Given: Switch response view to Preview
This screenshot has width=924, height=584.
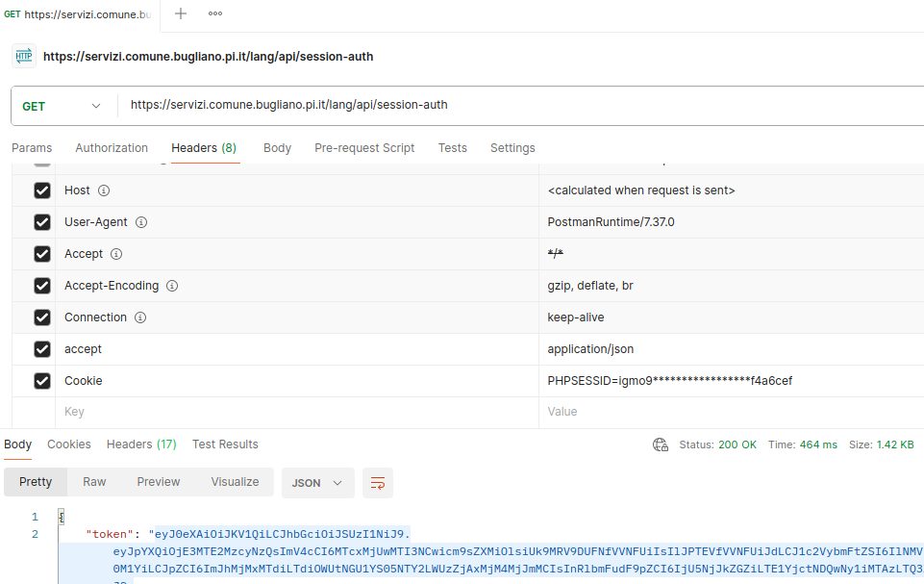Looking at the screenshot, I should 158,482.
